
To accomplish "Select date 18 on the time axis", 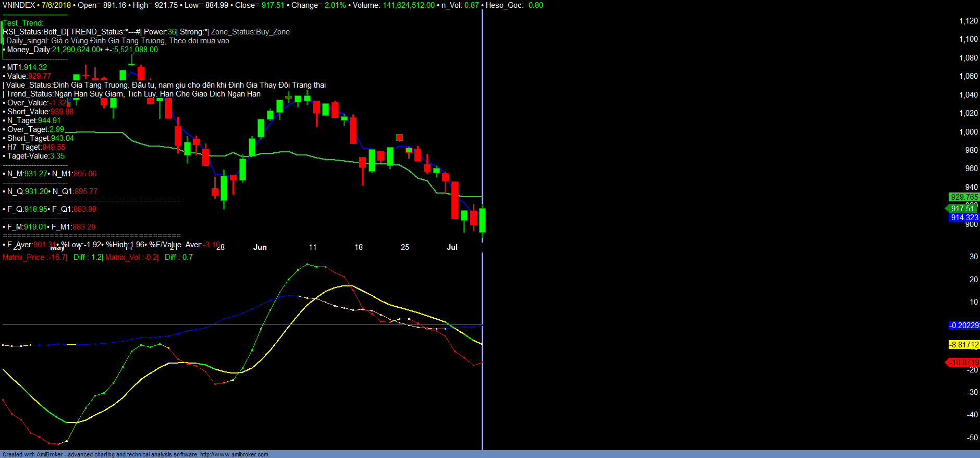I will pos(359,247).
